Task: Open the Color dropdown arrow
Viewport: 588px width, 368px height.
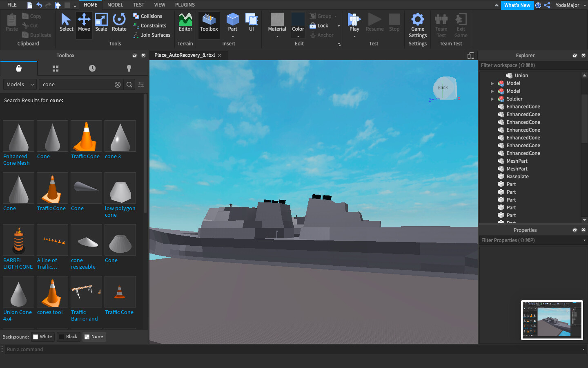Action: coord(298,36)
